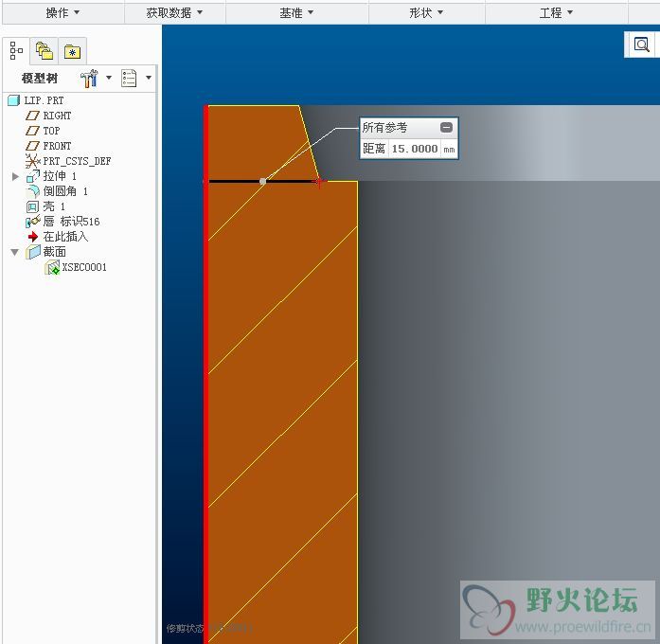Open the model tree settings hammer icon
660x644 pixels.
click(89, 78)
